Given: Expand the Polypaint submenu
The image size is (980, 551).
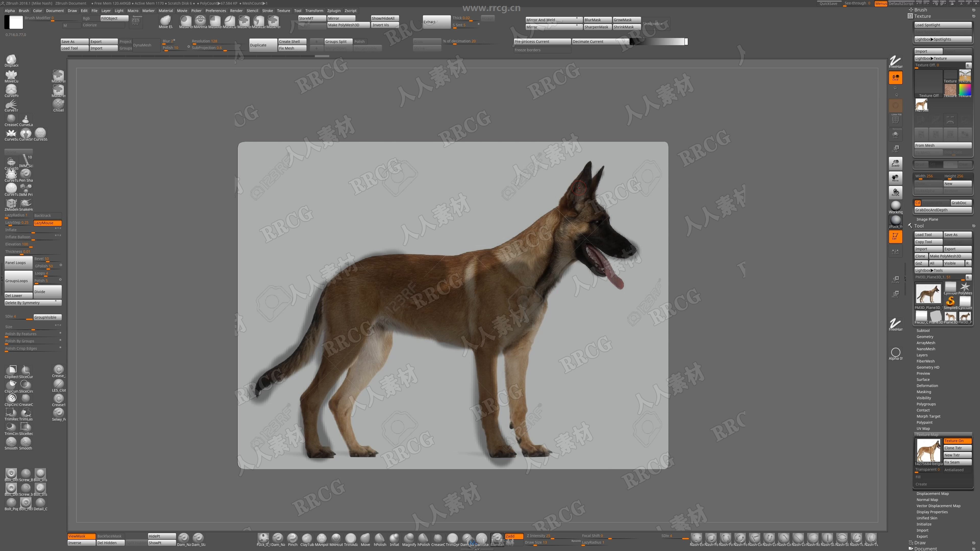Looking at the screenshot, I should [x=925, y=422].
